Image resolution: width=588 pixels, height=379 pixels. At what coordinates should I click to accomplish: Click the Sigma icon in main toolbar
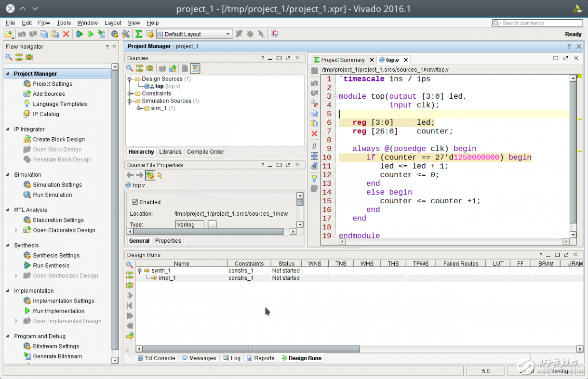pyautogui.click(x=139, y=34)
